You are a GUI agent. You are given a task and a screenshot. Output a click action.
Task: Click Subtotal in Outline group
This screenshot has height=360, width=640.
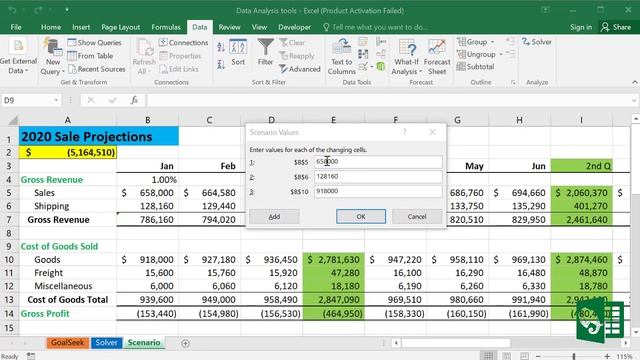click(476, 67)
